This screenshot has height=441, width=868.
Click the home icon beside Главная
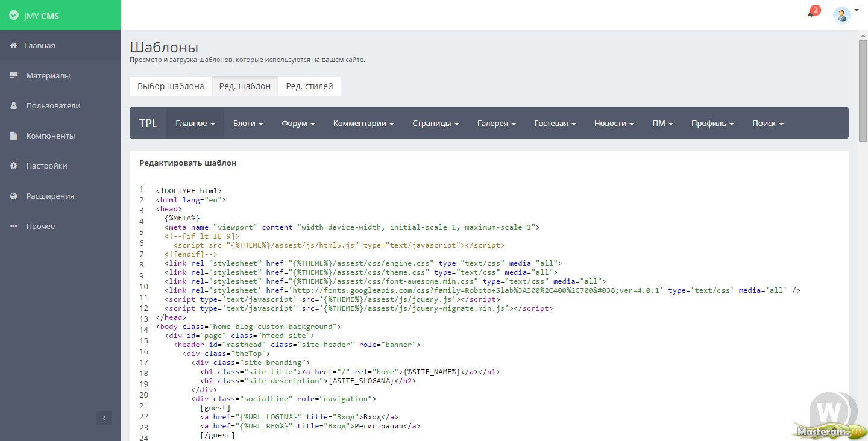click(13, 45)
